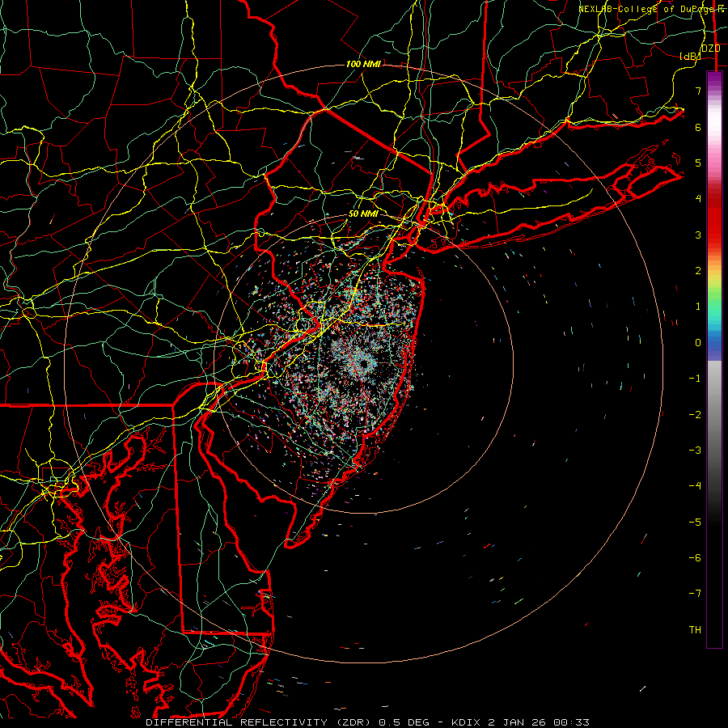Image resolution: width=728 pixels, height=728 pixels.
Task: Click the -5 value on the color scale
Action: pos(695,522)
